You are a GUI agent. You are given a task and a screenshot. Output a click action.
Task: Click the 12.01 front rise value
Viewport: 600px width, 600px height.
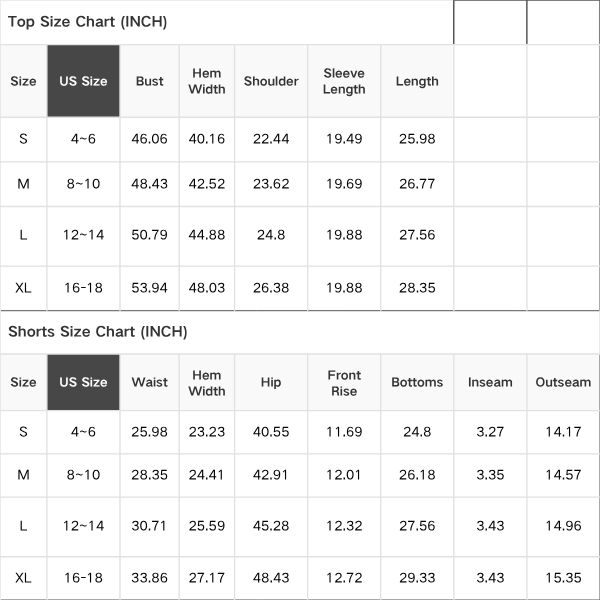coord(344,475)
